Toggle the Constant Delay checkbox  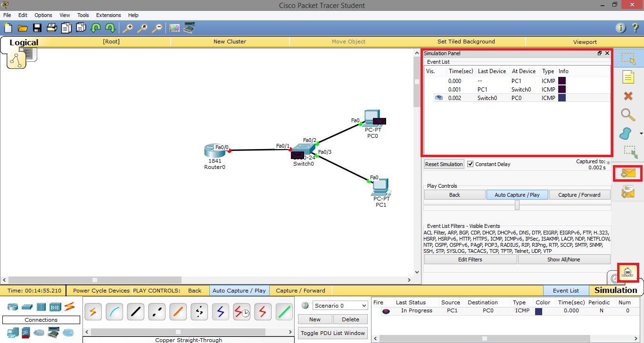470,164
